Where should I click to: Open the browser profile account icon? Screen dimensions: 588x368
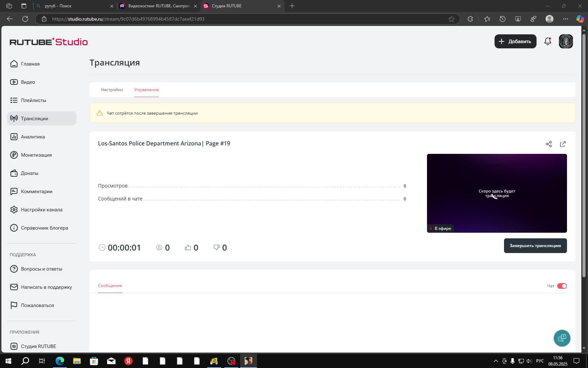pos(549,19)
